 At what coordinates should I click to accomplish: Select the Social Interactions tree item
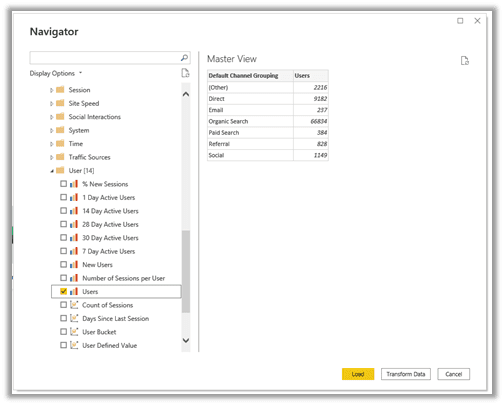(x=94, y=117)
